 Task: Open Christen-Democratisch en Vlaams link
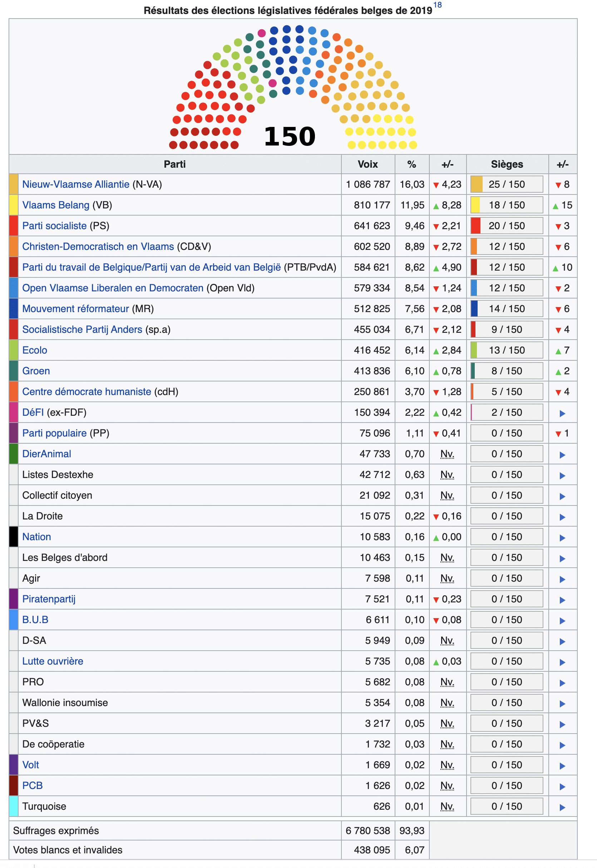pyautogui.click(x=98, y=246)
